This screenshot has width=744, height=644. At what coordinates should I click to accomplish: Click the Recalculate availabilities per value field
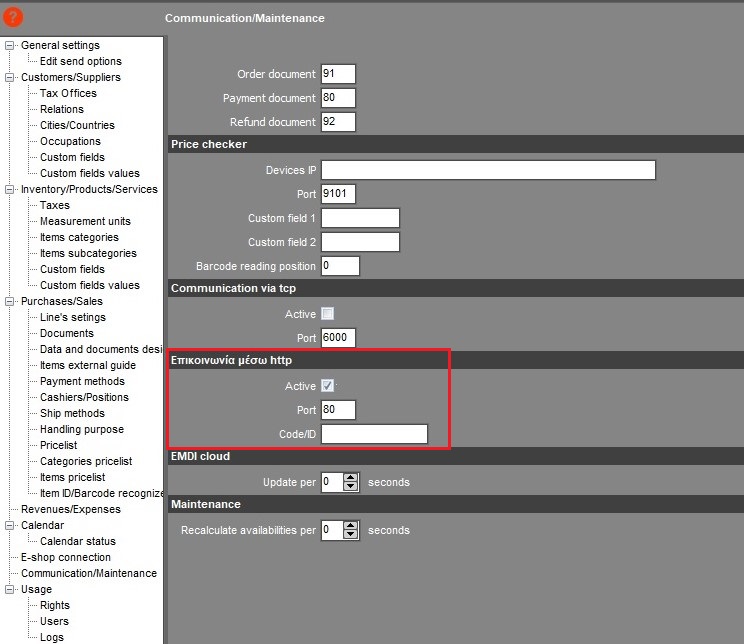click(333, 530)
